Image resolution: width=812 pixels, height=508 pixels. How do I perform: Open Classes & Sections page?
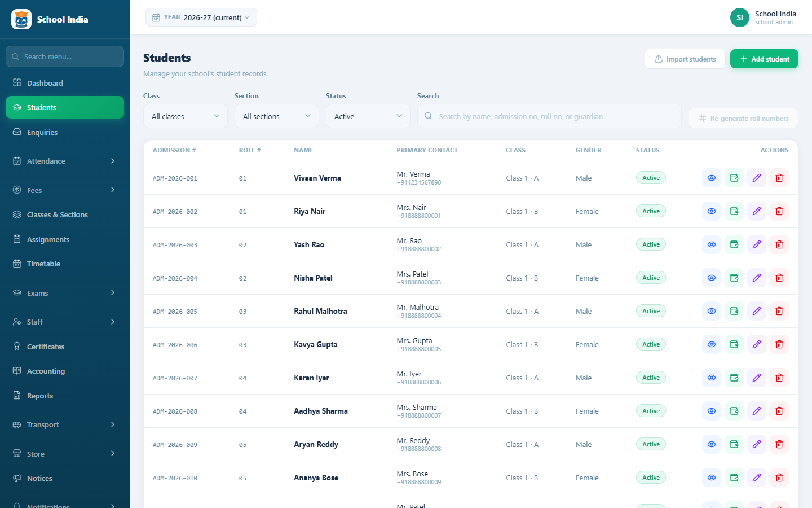(x=65, y=214)
